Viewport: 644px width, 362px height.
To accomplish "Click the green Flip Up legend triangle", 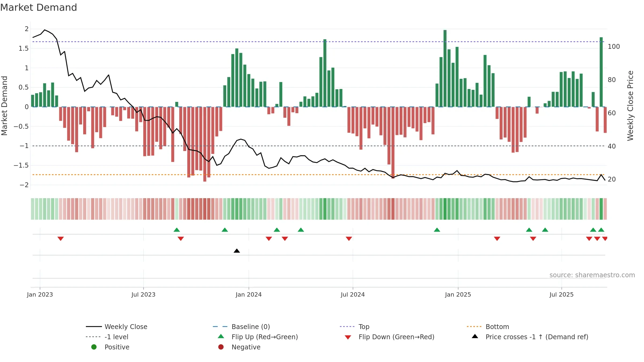I will coord(221,336).
